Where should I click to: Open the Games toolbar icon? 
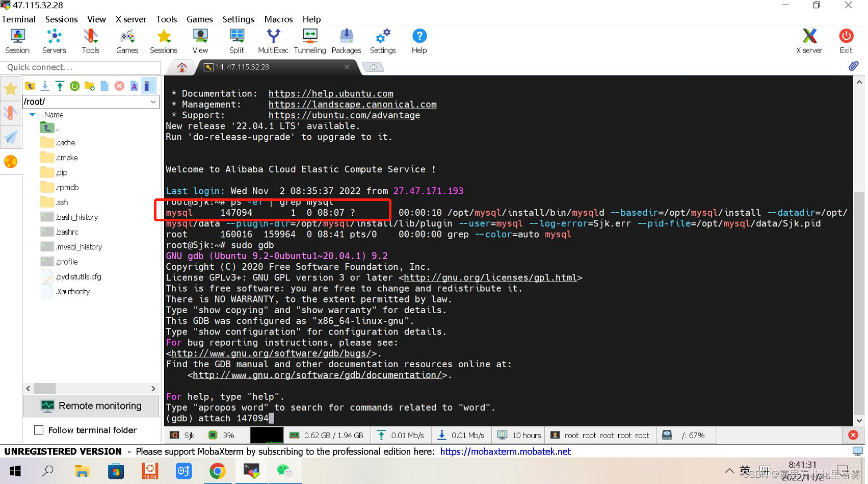click(x=127, y=41)
